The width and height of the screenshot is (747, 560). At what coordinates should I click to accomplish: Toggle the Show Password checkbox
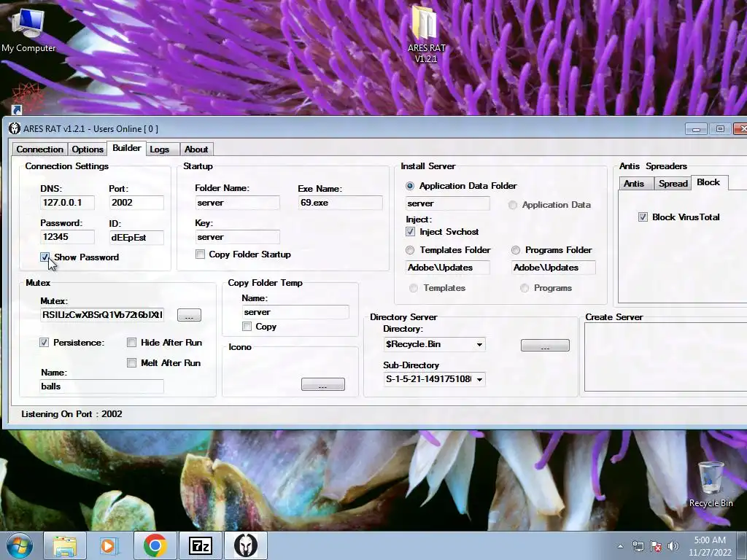(44, 257)
